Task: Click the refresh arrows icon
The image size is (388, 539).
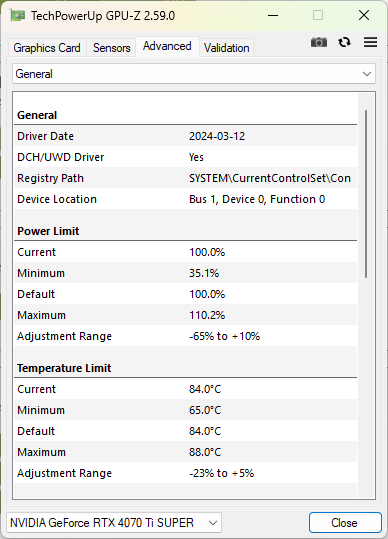Action: (x=344, y=42)
